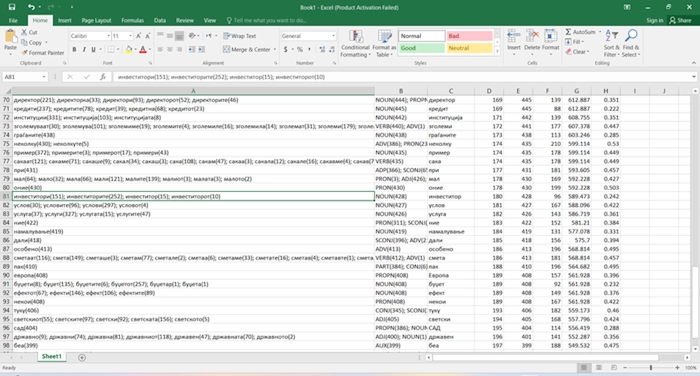This screenshot has width=700, height=376.
Task: Align text left
Action: coord(160,50)
